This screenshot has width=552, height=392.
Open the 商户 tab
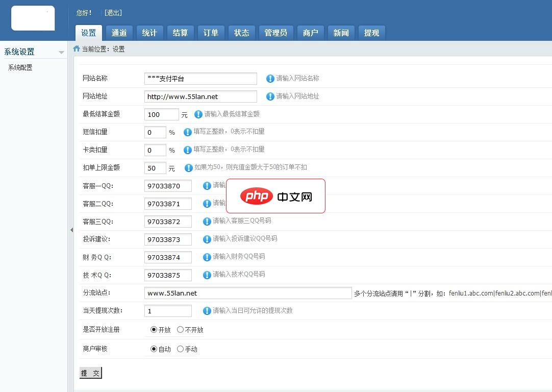click(x=311, y=32)
